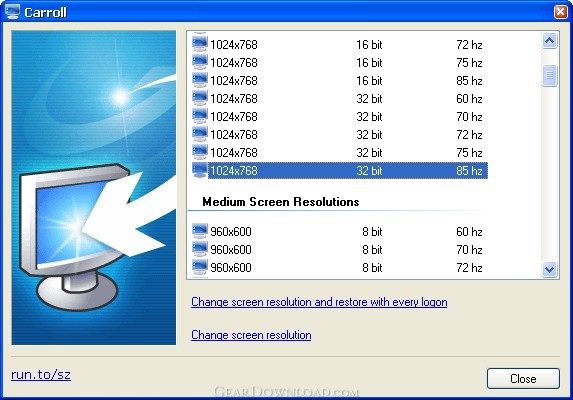Click monitor icon of 1024x768 16 bit 85 hz
Viewport: 573px width, 400px height.
tap(200, 80)
